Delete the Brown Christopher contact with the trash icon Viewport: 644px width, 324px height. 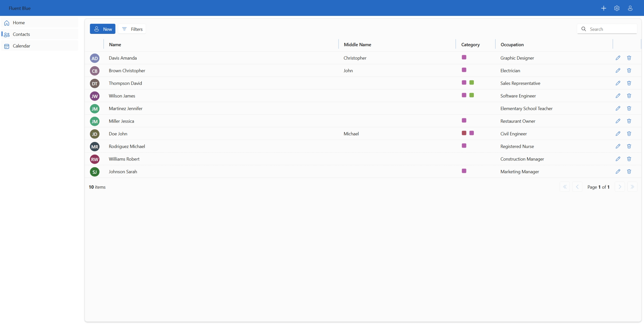629,70
